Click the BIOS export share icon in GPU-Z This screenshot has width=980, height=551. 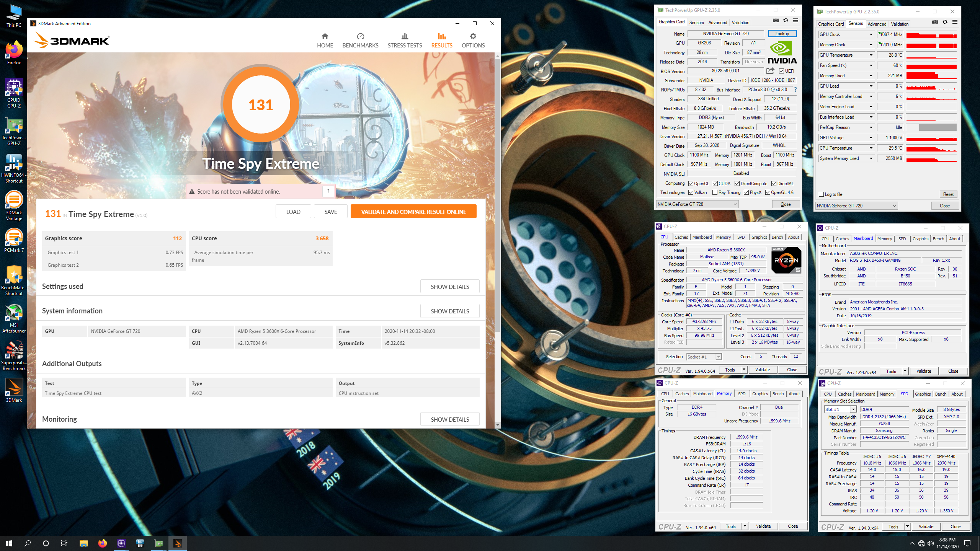770,71
